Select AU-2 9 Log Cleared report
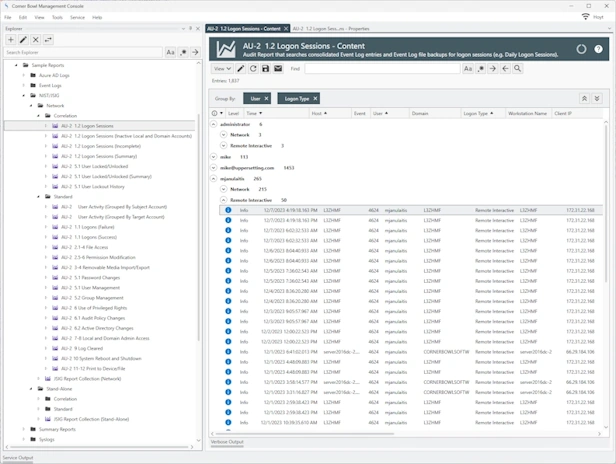 (82, 348)
